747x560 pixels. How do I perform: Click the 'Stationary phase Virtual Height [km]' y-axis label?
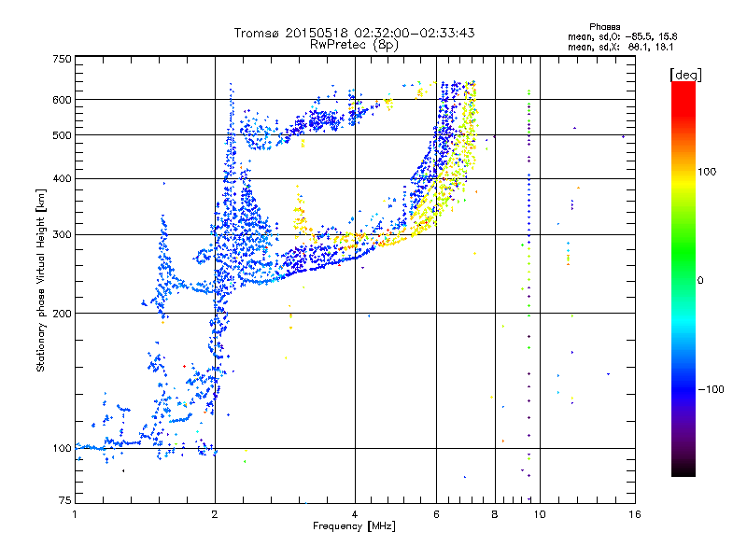click(41, 281)
